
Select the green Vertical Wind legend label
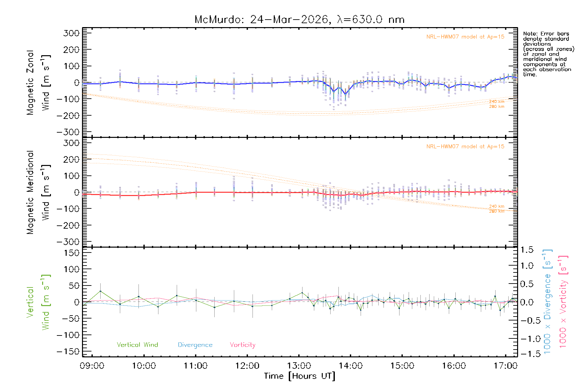tap(137, 345)
